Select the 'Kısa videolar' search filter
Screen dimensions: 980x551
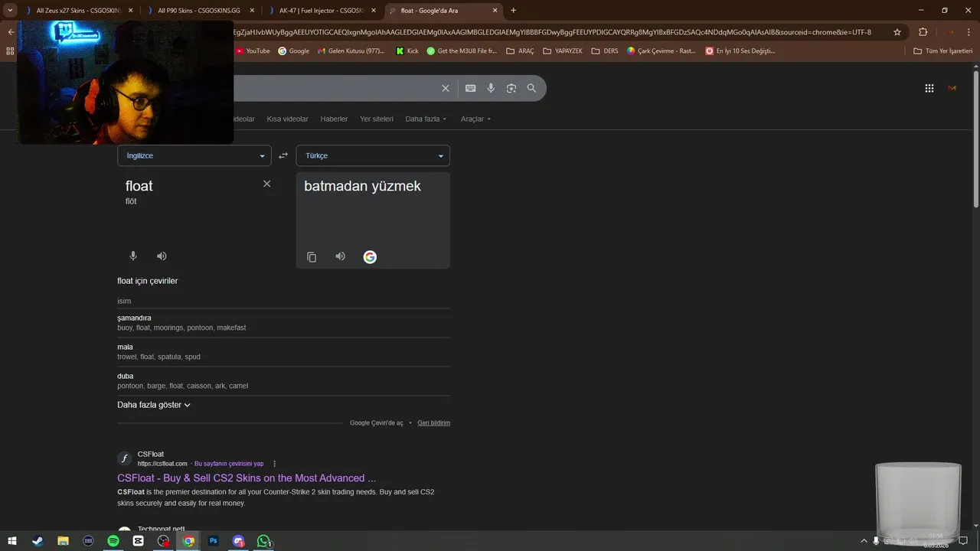287,119
